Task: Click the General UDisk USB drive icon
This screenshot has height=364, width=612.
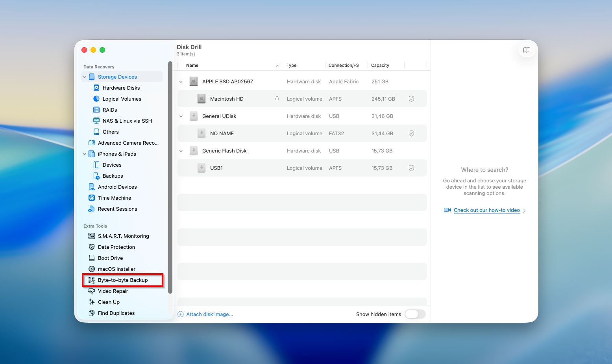Action: tap(194, 116)
